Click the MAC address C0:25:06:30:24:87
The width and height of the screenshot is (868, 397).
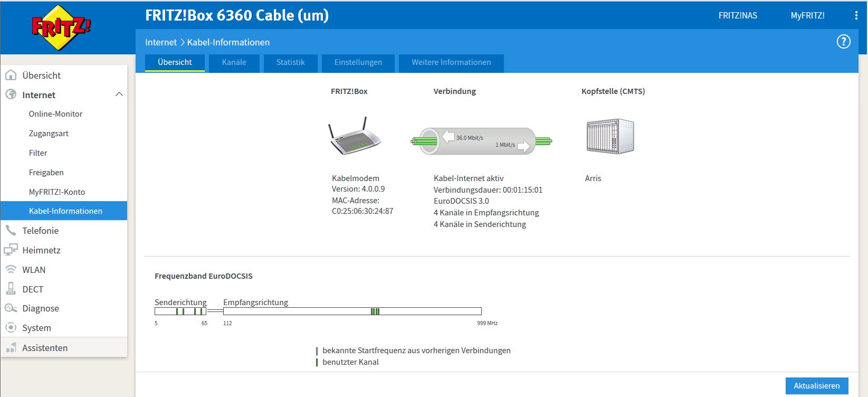click(x=363, y=211)
